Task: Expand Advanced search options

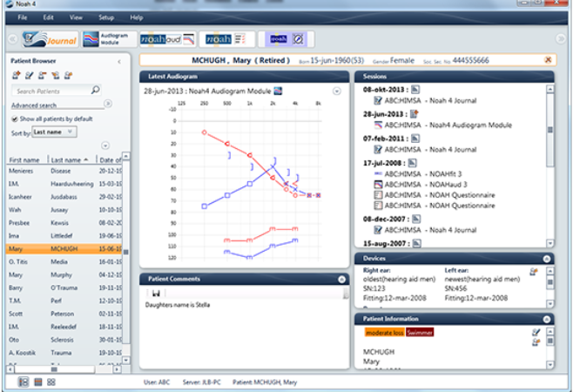Action: tap(107, 104)
